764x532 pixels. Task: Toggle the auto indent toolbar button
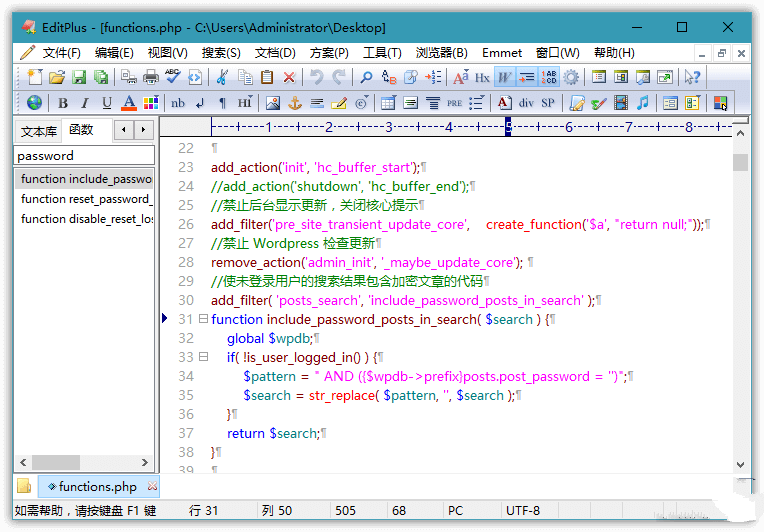[527, 77]
